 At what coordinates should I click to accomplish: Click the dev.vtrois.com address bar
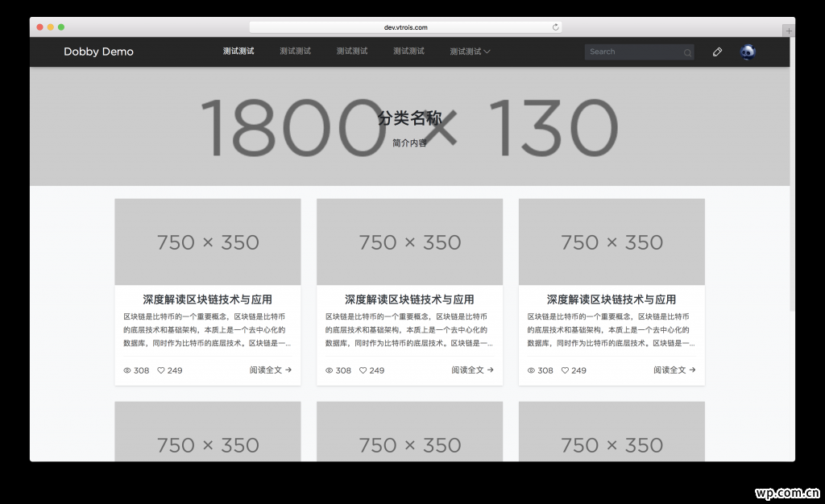pyautogui.click(x=406, y=27)
